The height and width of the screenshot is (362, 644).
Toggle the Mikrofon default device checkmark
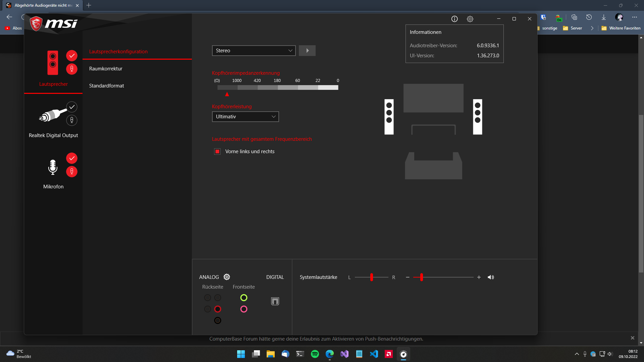point(71,158)
